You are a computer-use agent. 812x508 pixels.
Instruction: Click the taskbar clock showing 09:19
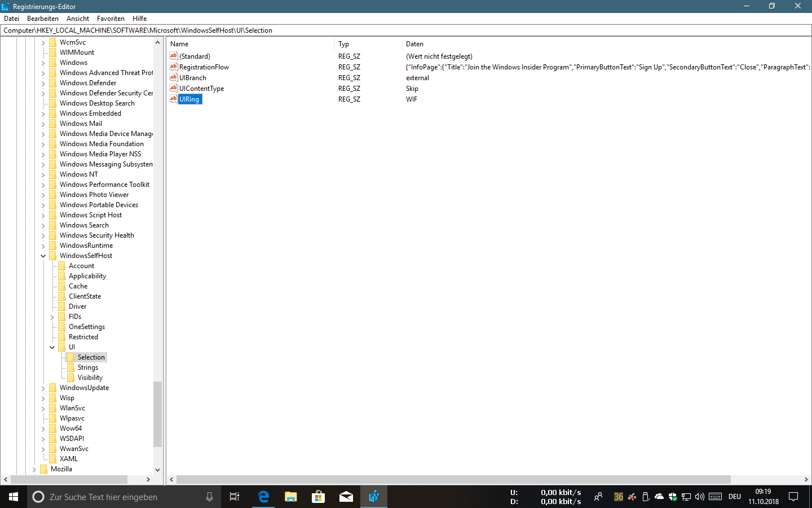pyautogui.click(x=764, y=497)
